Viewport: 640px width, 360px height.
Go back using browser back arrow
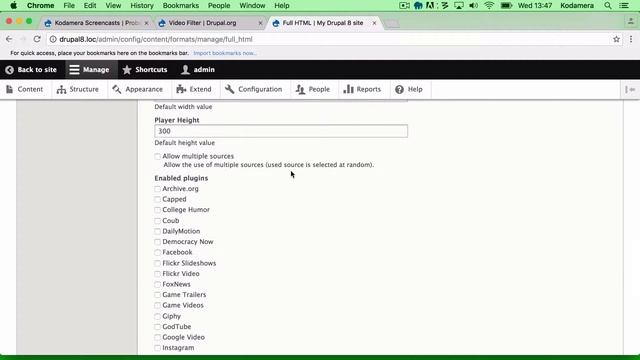[9, 39]
